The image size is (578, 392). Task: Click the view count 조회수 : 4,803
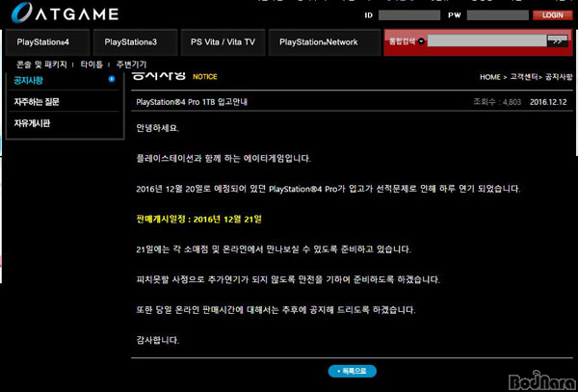pos(497,102)
